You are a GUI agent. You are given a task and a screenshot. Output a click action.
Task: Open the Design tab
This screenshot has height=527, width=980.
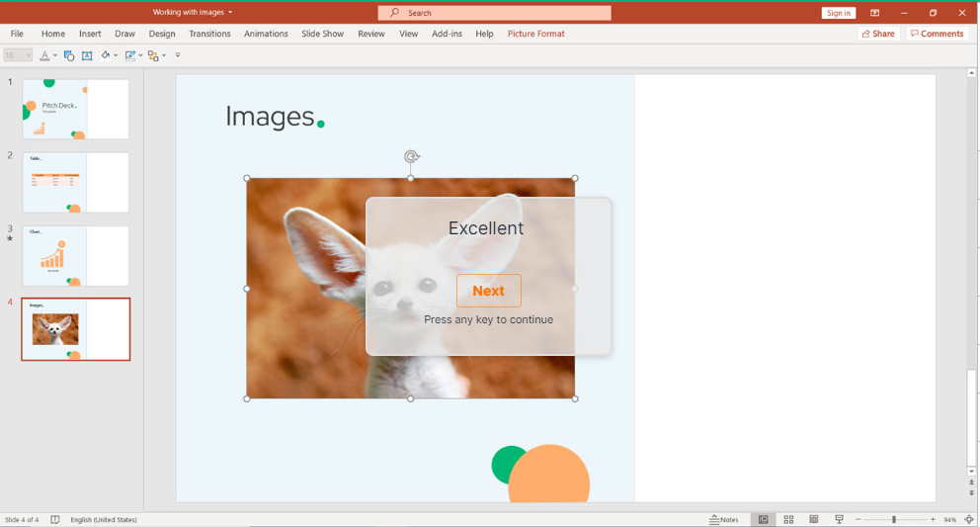coord(162,34)
